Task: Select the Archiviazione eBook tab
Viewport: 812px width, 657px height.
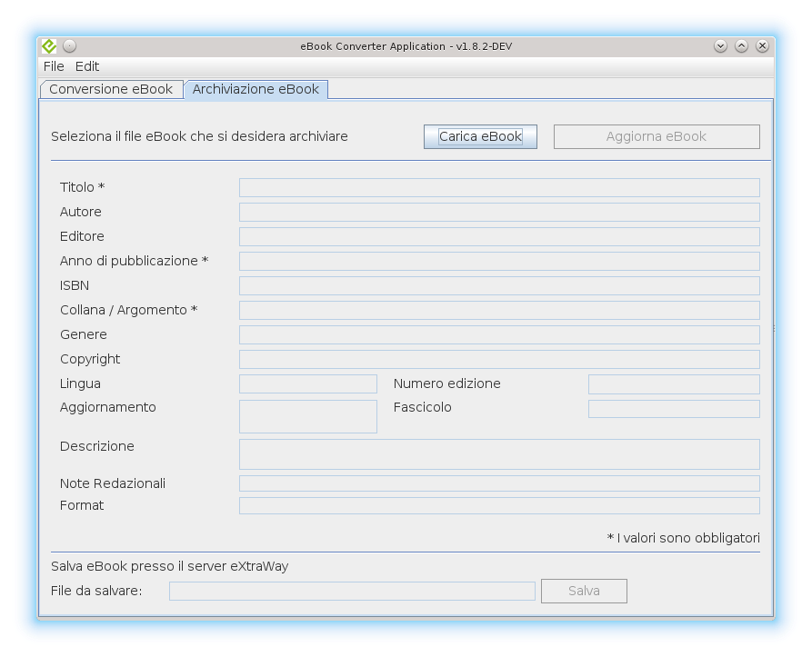Action: point(256,89)
